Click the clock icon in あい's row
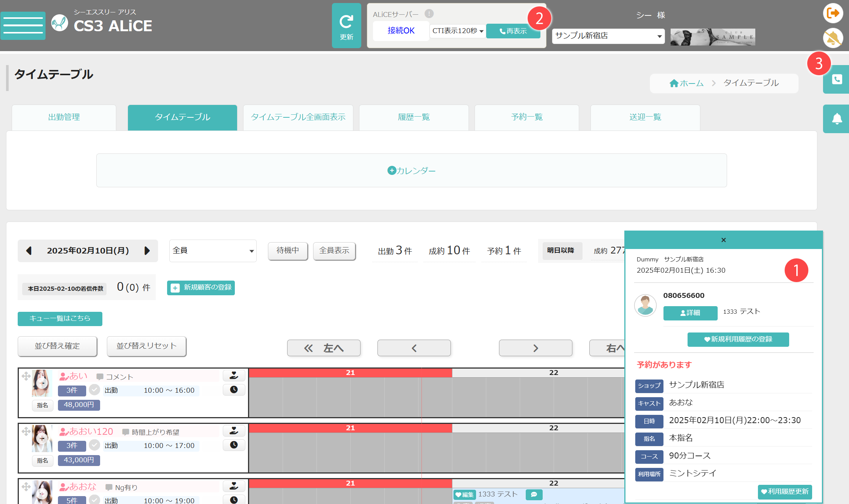The image size is (849, 504). pyautogui.click(x=234, y=390)
